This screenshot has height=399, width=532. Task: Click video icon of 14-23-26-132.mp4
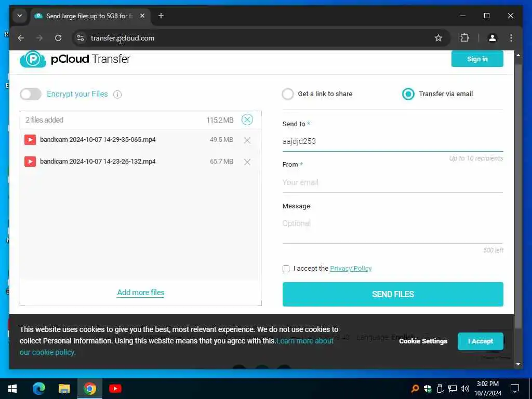[x=30, y=161]
